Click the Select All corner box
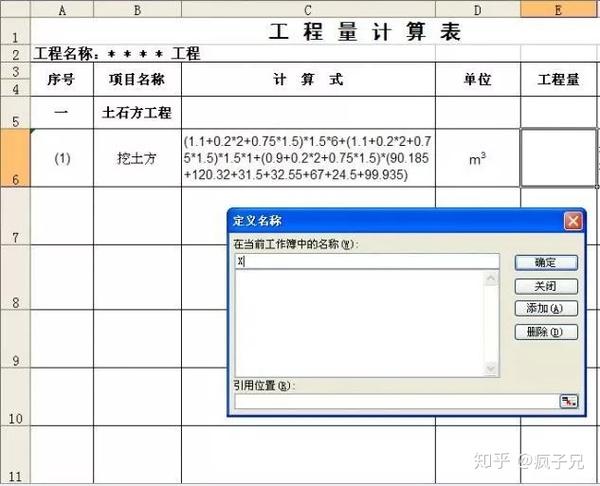 (x=15, y=10)
